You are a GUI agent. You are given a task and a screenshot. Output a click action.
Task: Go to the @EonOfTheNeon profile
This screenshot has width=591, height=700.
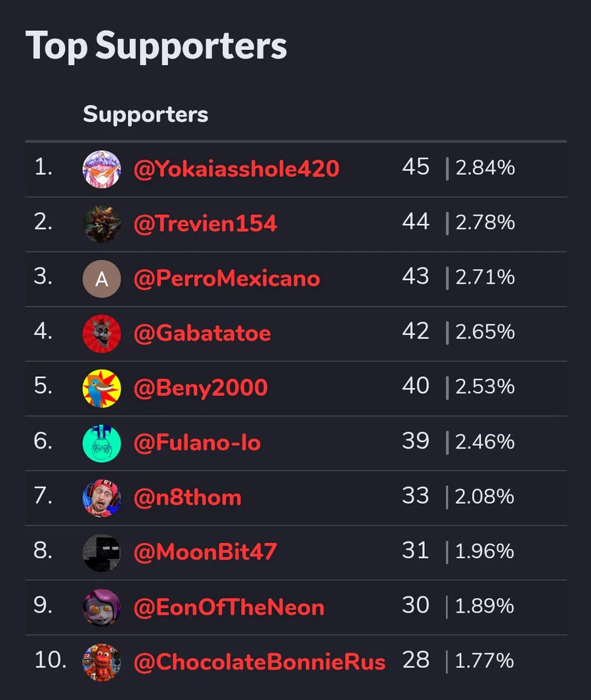tap(229, 607)
